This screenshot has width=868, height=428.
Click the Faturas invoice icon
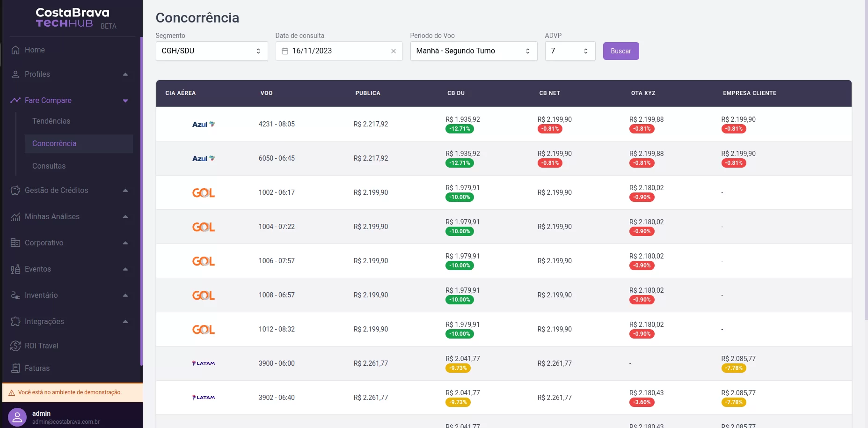[15, 369]
